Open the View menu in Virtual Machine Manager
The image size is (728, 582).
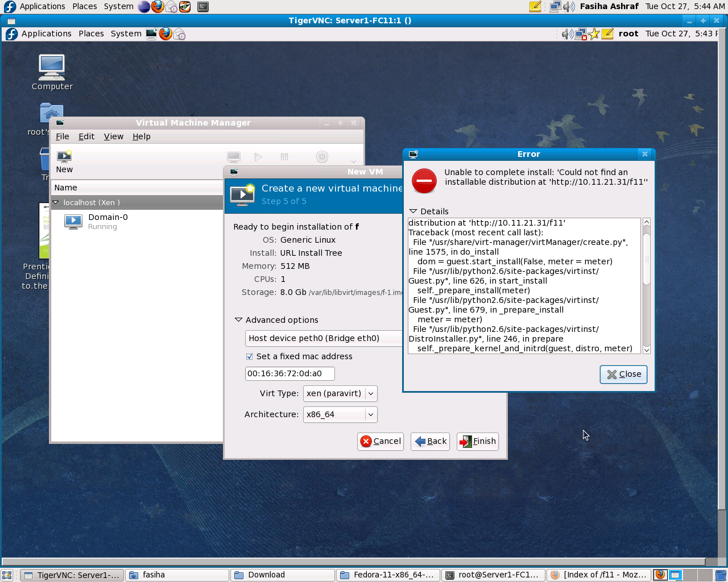pos(113,136)
